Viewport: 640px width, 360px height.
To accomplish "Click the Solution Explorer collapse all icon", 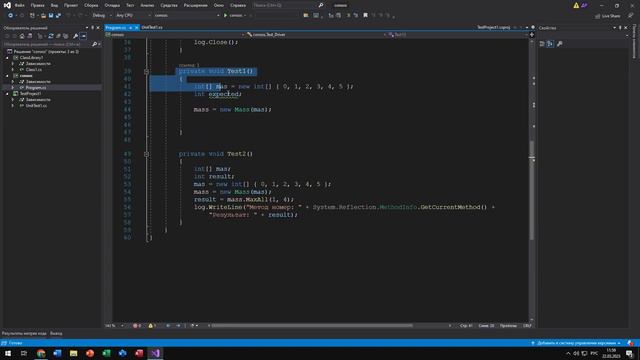I will tap(58, 36).
